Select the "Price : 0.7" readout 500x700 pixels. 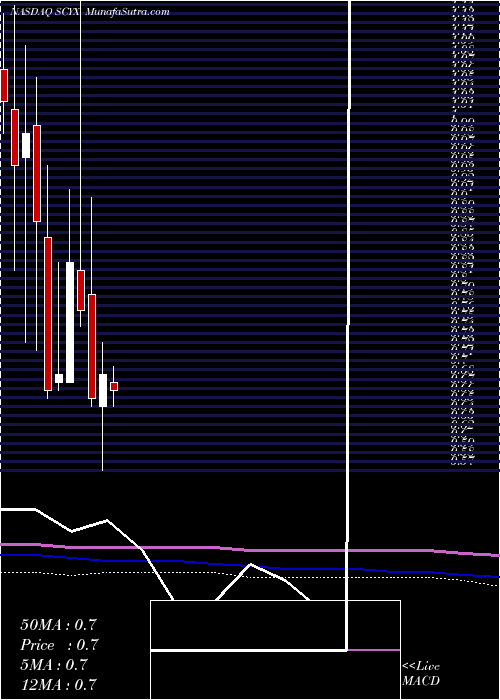pyautogui.click(x=59, y=645)
